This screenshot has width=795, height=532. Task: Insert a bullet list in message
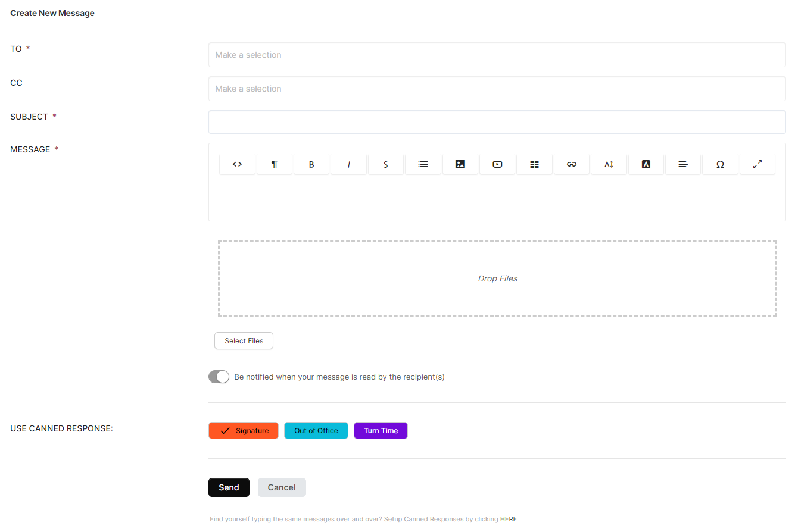423,164
